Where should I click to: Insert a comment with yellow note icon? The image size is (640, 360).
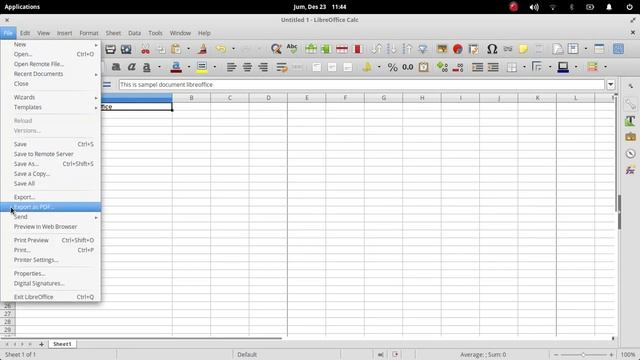pyautogui.click(x=523, y=49)
